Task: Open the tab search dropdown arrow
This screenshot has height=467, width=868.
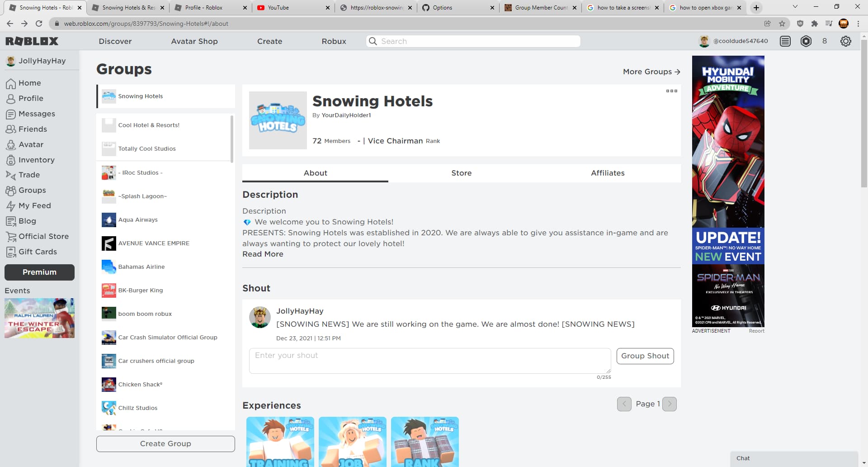Action: point(795,7)
